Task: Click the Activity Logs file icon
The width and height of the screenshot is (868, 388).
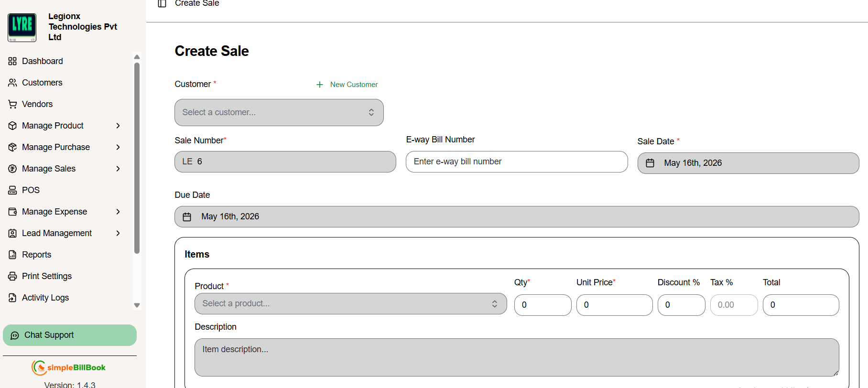Action: 12,298
